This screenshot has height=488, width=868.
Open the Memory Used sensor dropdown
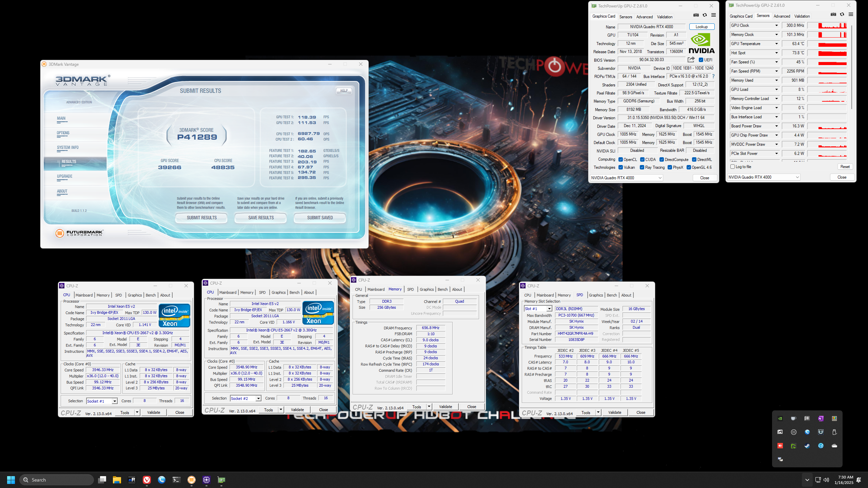point(776,80)
